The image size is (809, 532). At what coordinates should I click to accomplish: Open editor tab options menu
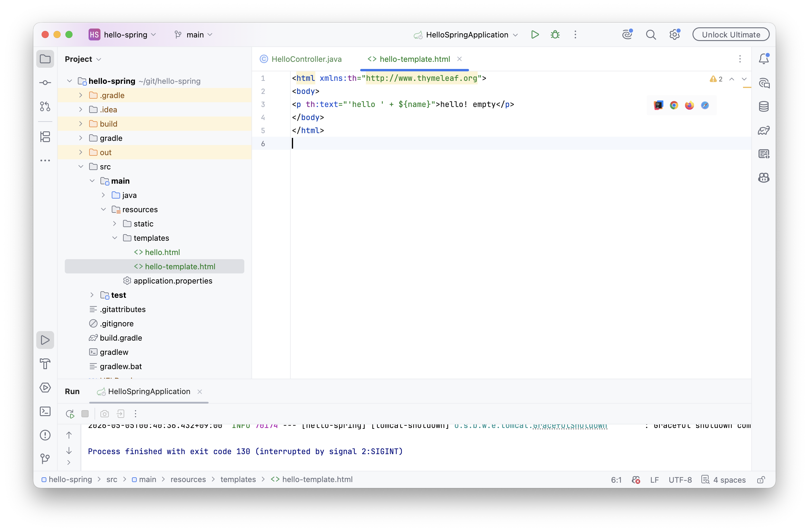pos(740,59)
